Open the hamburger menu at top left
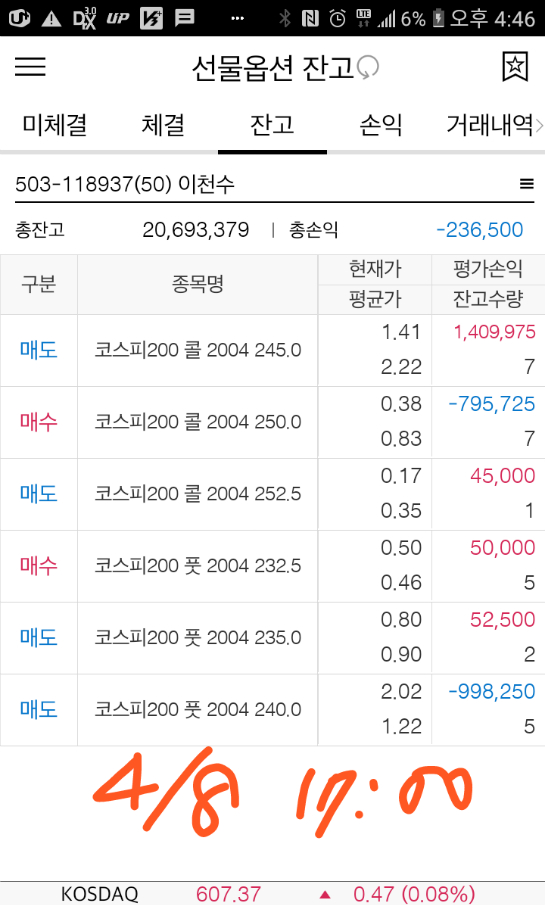The width and height of the screenshot is (545, 905). point(30,66)
